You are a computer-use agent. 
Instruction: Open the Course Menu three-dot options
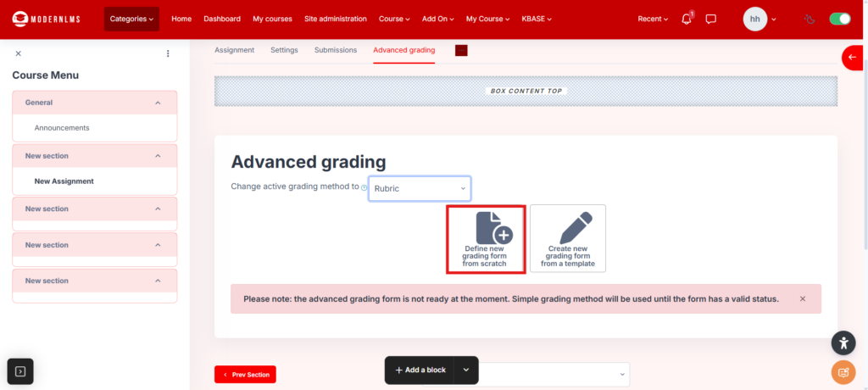[x=168, y=53]
